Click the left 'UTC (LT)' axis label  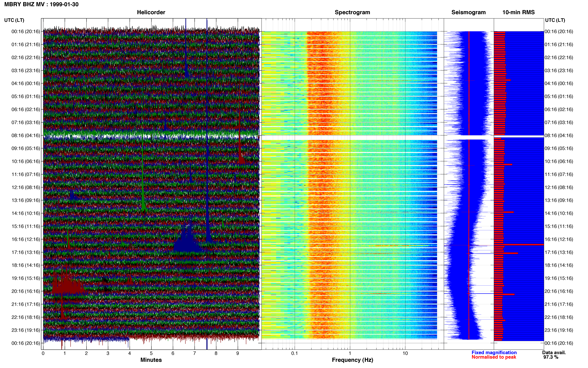click(x=14, y=20)
